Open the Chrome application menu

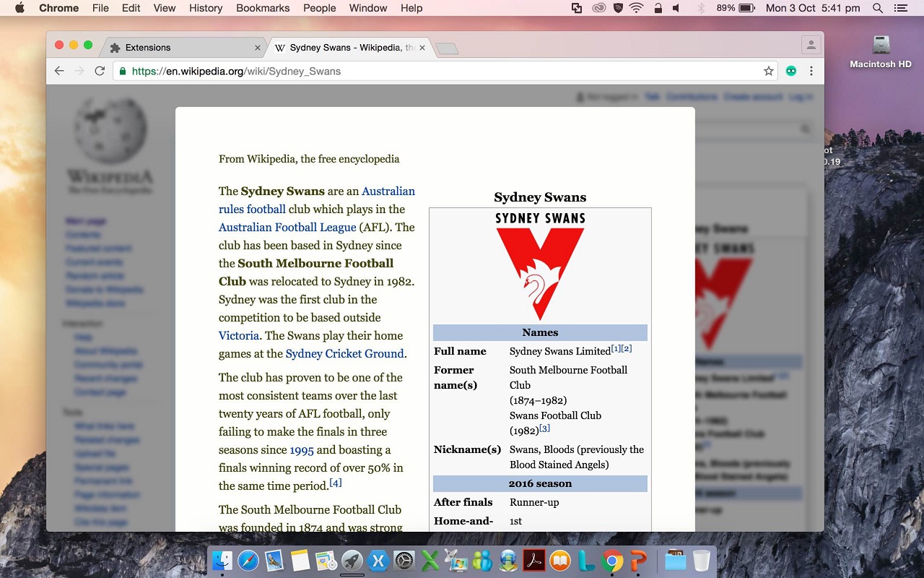click(x=59, y=8)
